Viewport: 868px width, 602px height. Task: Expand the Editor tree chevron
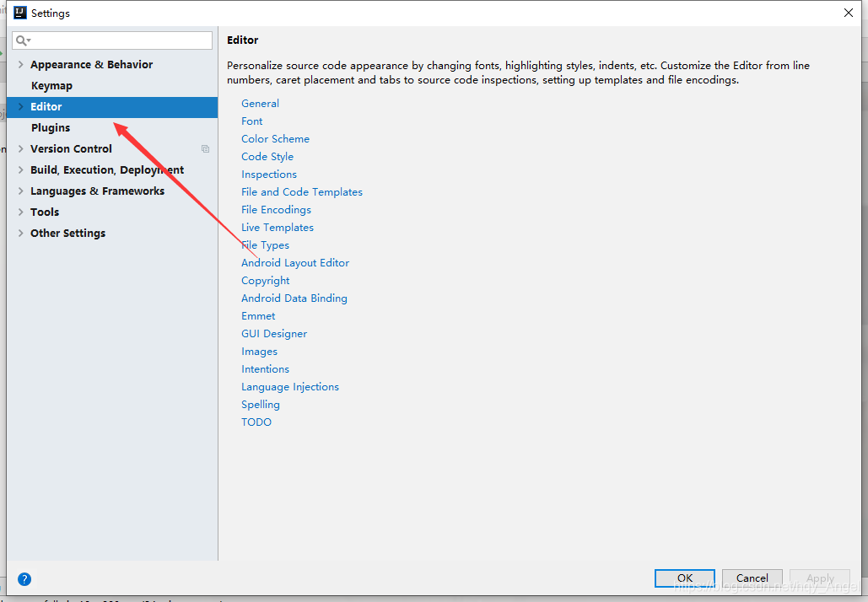pos(20,106)
